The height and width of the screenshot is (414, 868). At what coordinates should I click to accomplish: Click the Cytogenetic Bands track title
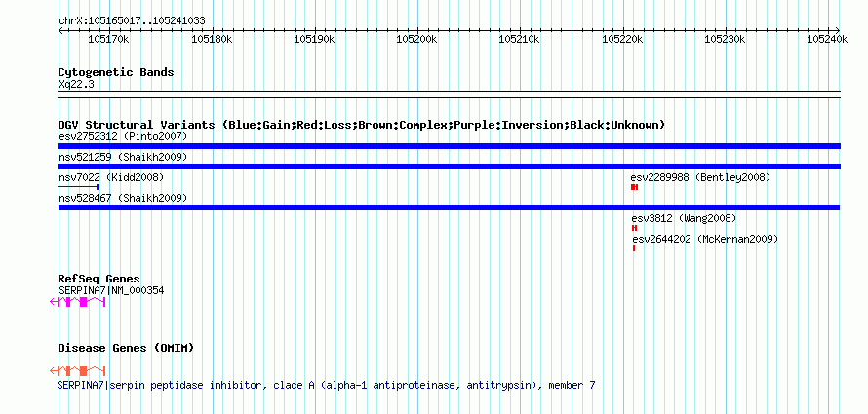click(x=116, y=72)
